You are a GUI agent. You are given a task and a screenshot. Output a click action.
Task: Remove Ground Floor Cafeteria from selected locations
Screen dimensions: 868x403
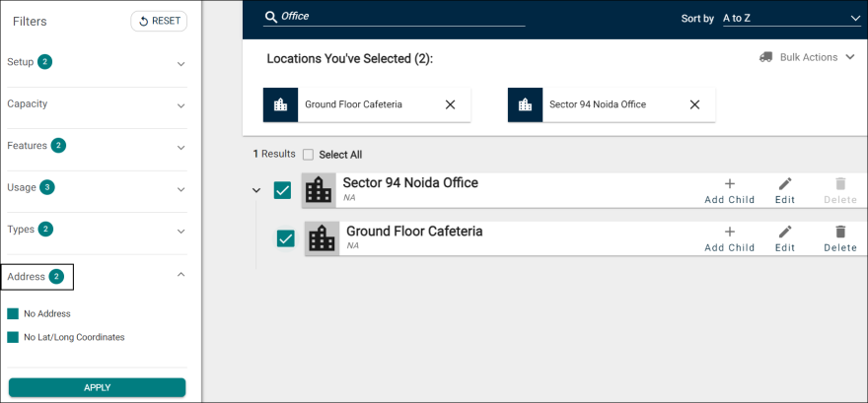[450, 104]
